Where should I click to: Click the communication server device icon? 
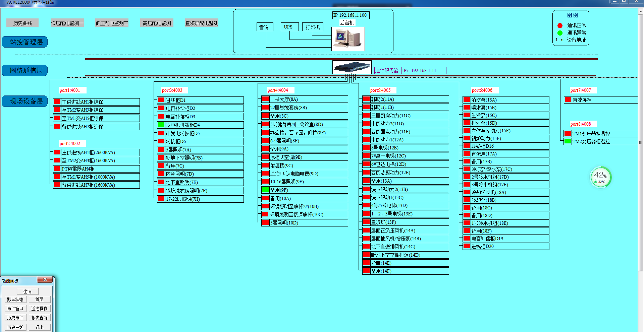[352, 67]
